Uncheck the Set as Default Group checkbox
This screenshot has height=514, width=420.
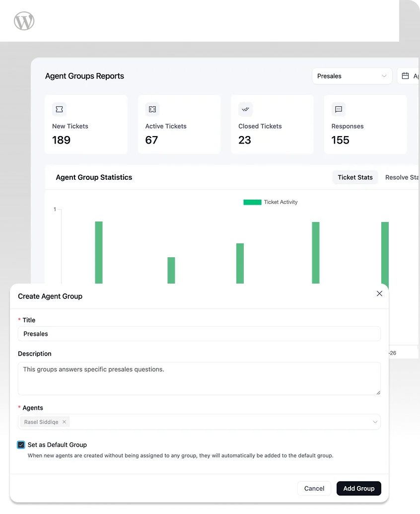(x=21, y=445)
